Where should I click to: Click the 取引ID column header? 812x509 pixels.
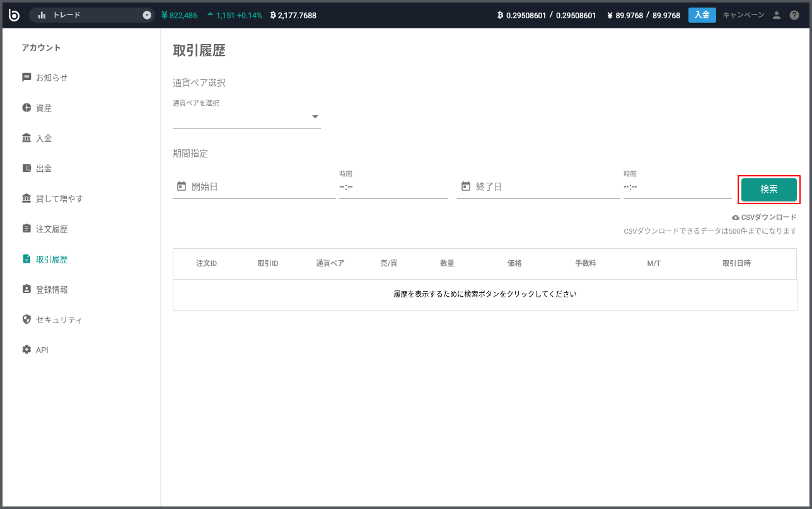coord(268,263)
